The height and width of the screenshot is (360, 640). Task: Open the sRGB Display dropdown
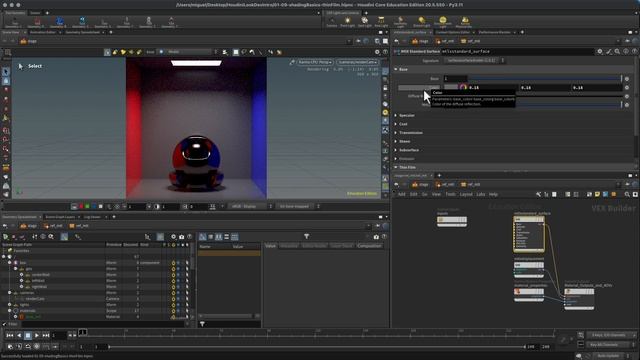coord(250,207)
